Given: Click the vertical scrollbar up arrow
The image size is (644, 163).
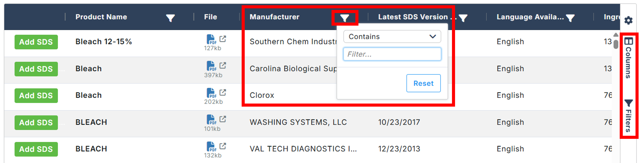Looking at the screenshot, I should click(x=616, y=35).
